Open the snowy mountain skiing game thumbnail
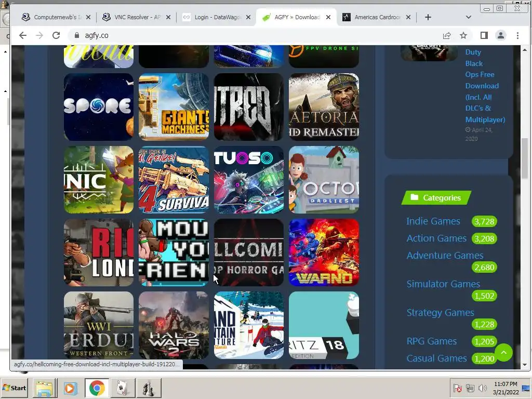Image resolution: width=532 pixels, height=399 pixels. coord(249,325)
